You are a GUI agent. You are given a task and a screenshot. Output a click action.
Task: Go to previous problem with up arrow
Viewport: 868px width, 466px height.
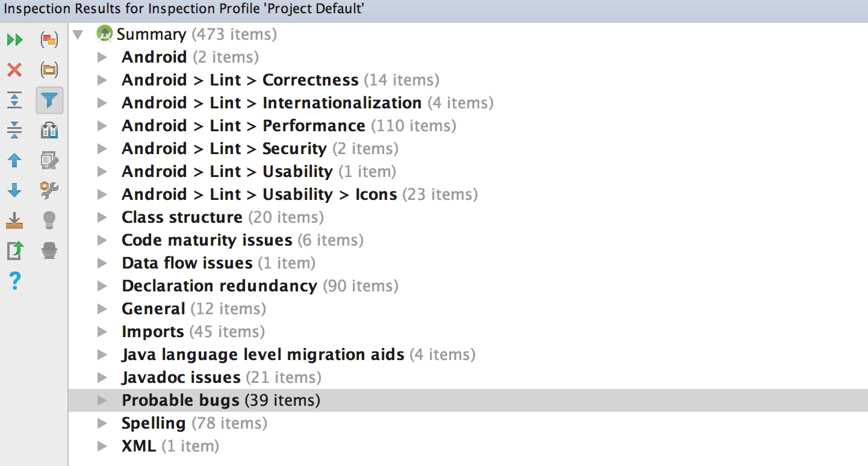[14, 160]
